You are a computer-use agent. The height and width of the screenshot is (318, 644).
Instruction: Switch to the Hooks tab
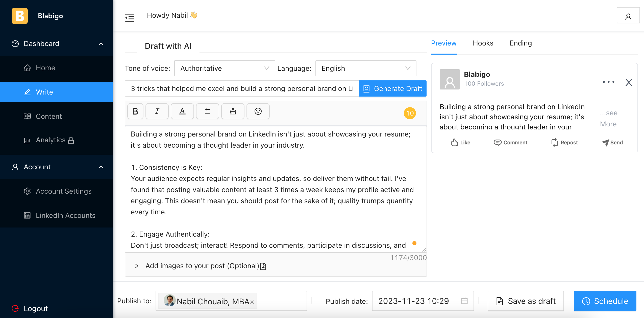click(483, 43)
